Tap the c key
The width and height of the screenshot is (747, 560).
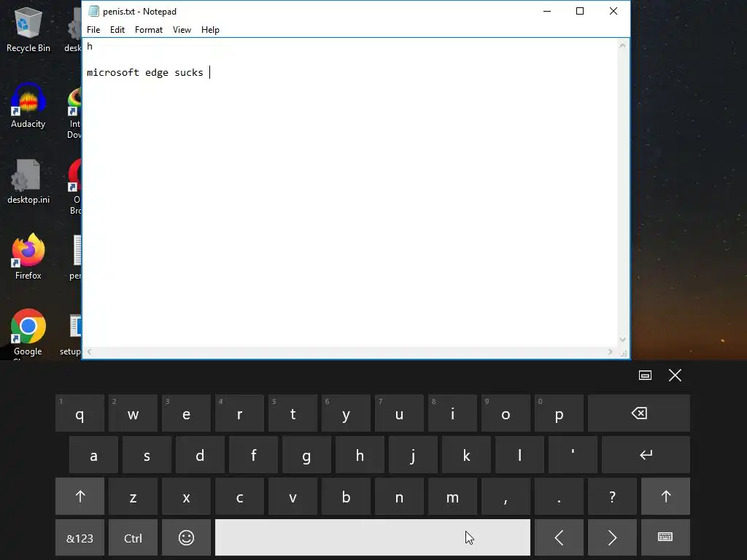click(x=239, y=496)
